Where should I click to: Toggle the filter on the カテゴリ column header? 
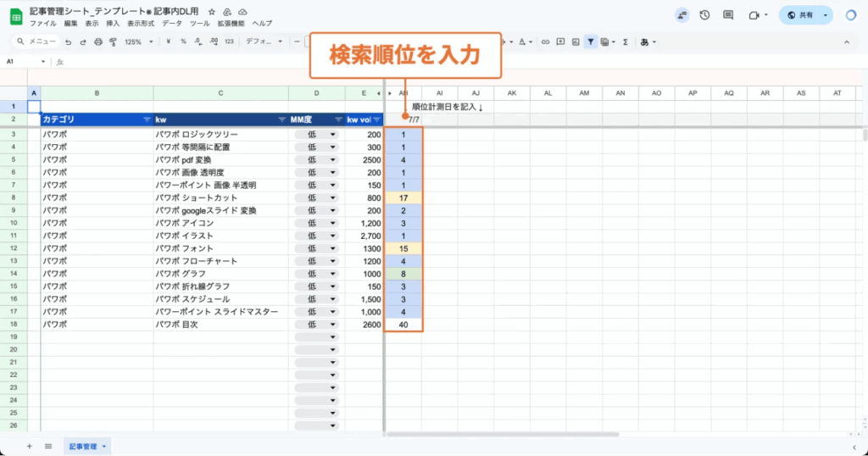tap(147, 120)
